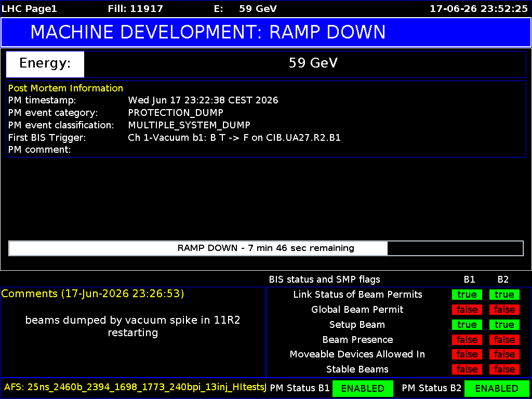Select the white Energy: label box

(45, 64)
